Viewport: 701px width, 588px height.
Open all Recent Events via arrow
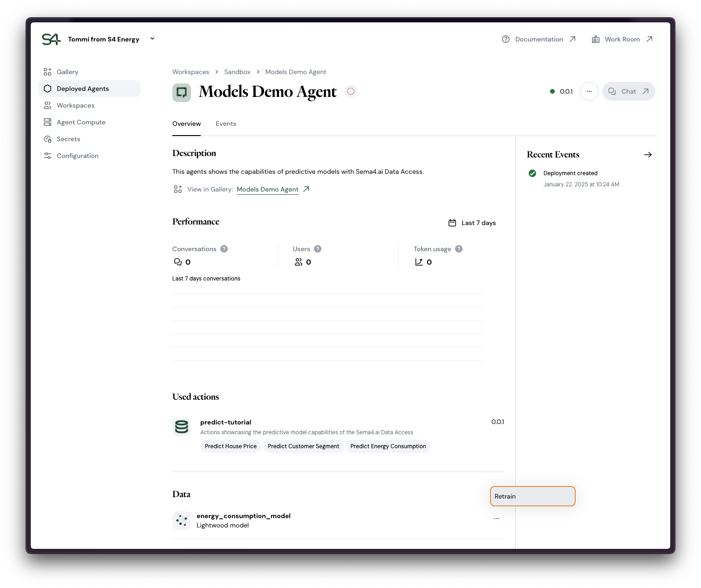648,155
